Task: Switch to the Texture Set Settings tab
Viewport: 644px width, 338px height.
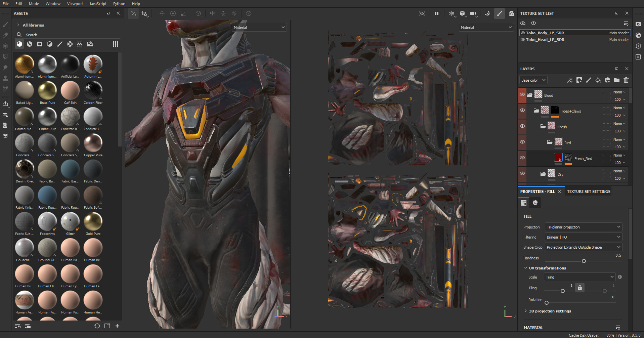Action: click(589, 192)
